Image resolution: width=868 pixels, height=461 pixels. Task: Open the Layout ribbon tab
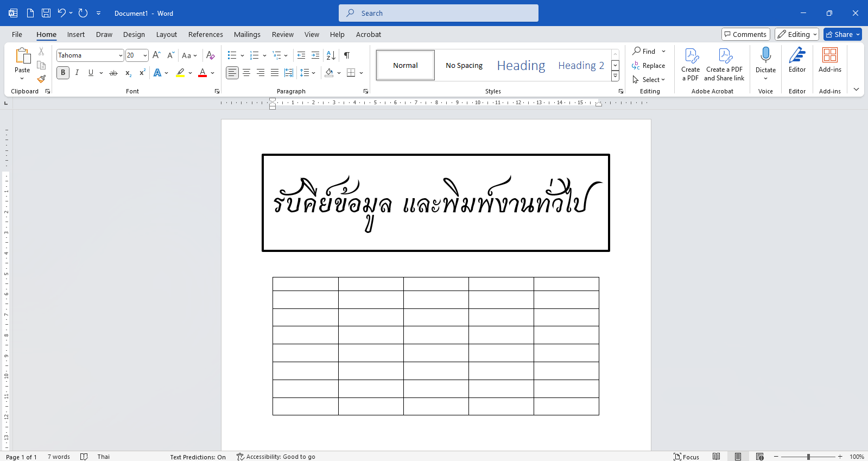166,34
